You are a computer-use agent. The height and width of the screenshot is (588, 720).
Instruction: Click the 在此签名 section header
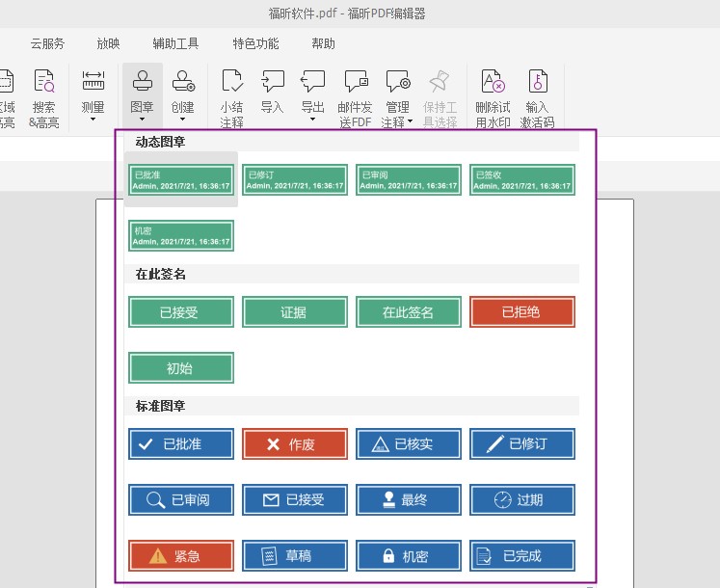[x=352, y=275]
